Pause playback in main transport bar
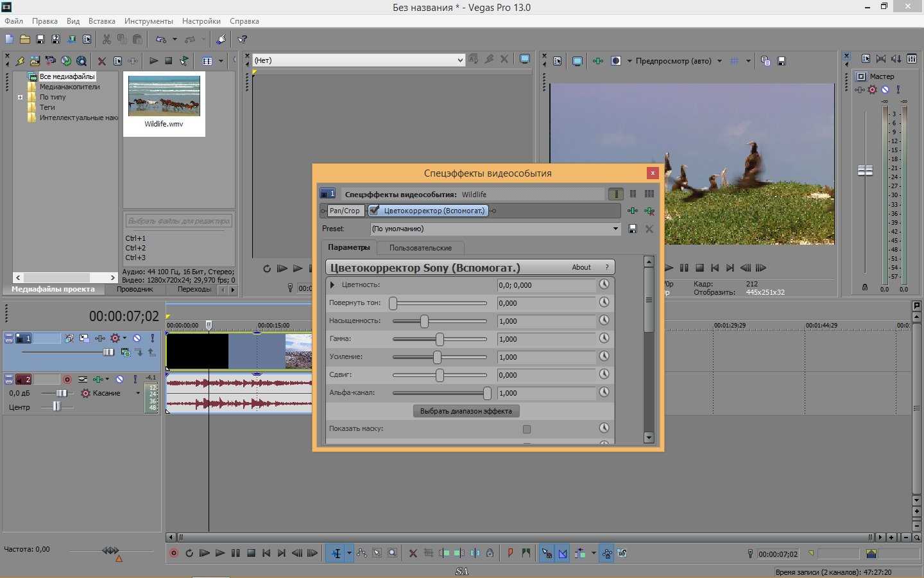Viewport: 924px width, 578px height. pos(235,553)
